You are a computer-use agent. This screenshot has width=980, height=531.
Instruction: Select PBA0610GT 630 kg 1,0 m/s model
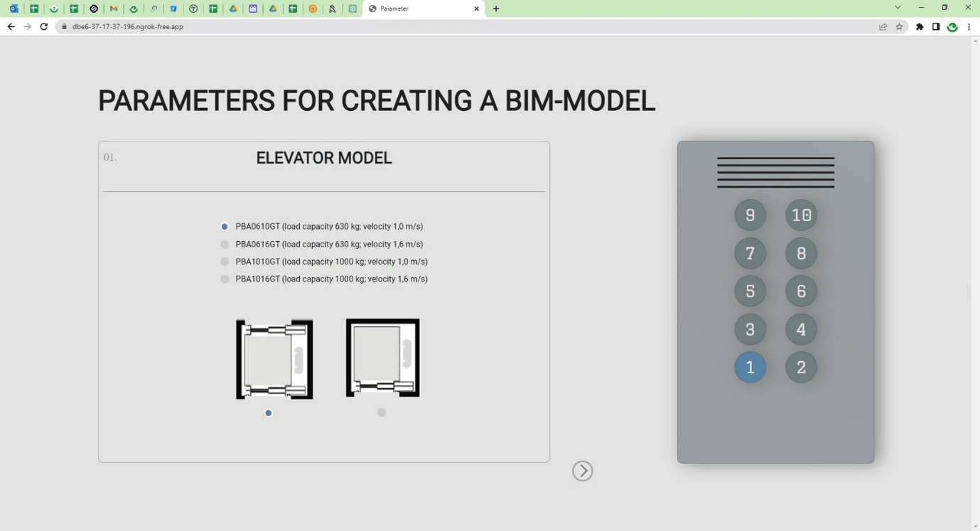pyautogui.click(x=225, y=227)
